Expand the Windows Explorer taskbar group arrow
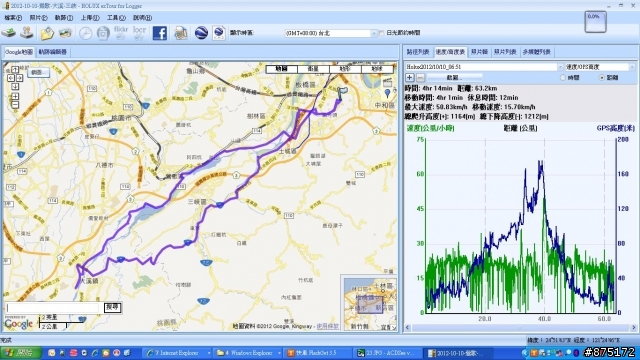 point(279,353)
